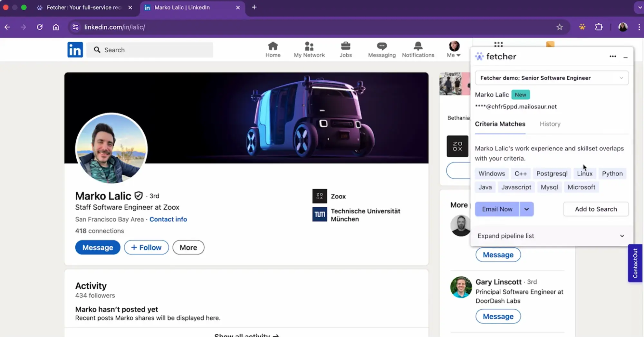
Task: Open My Network in LinkedIn nav
Action: (x=309, y=50)
